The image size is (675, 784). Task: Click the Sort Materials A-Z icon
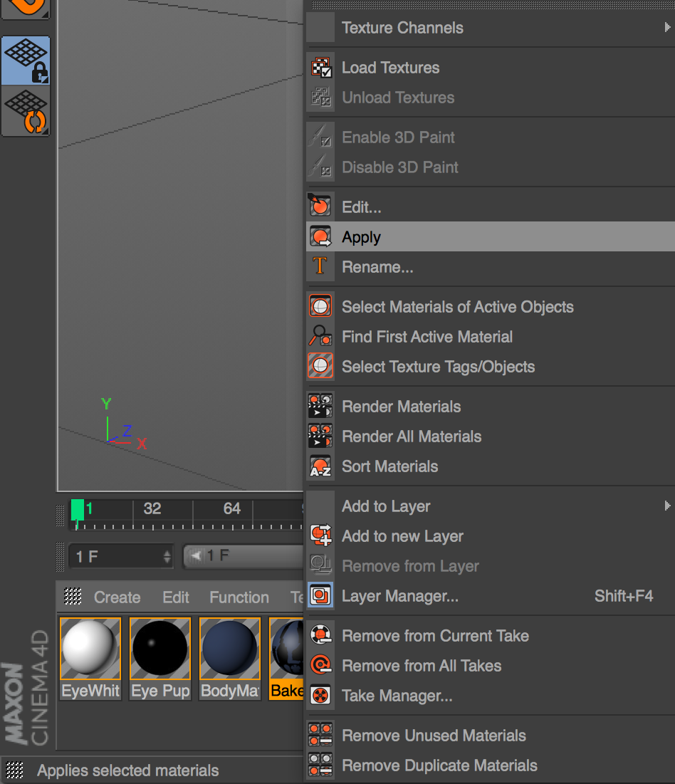(x=320, y=466)
